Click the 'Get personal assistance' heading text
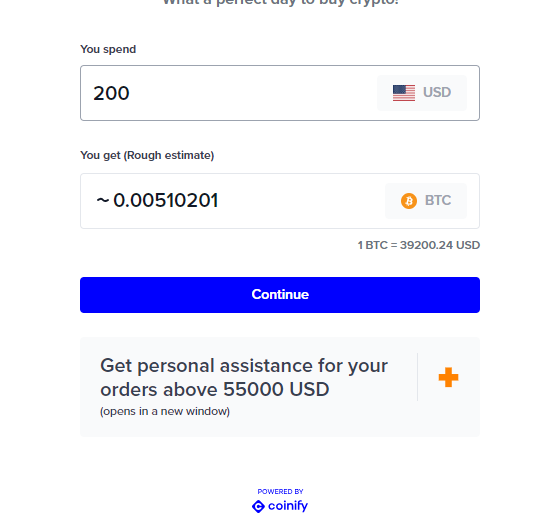The height and width of the screenshot is (530, 555). click(x=244, y=377)
